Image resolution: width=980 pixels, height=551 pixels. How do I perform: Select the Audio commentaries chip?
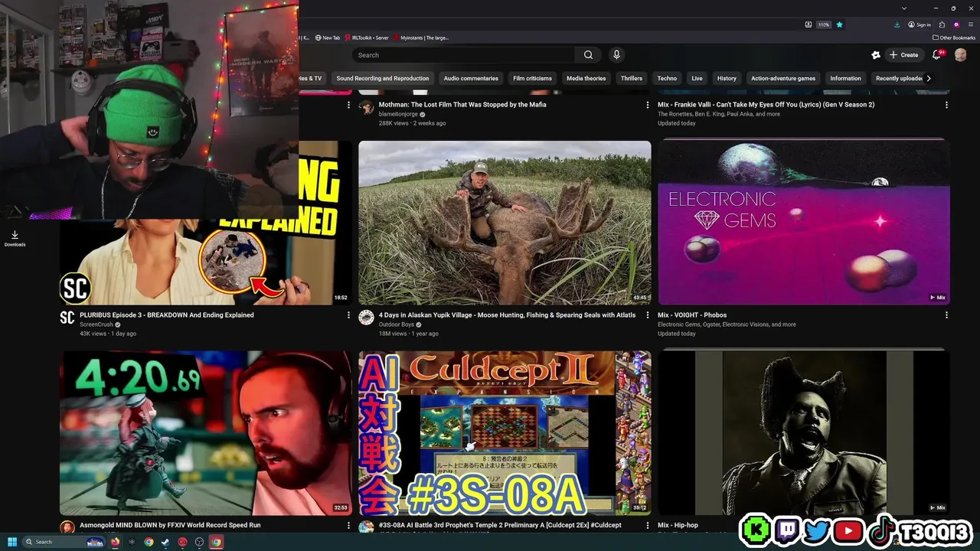(x=471, y=78)
